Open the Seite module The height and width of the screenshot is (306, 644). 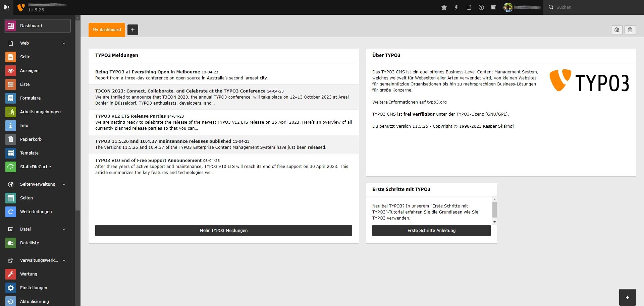coord(37,57)
